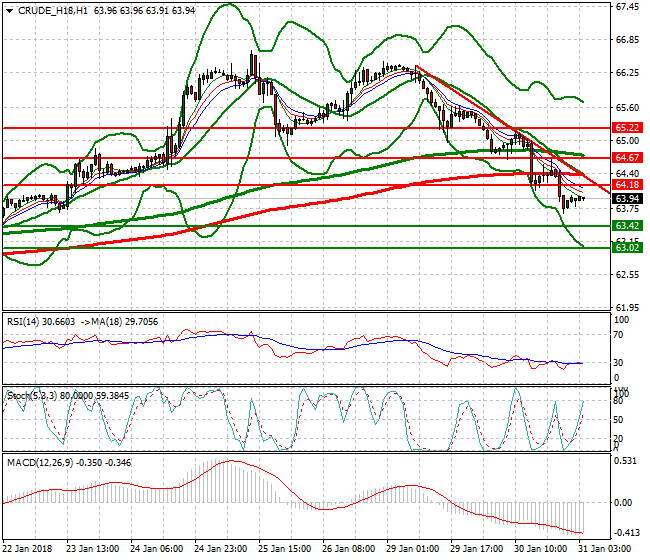This screenshot has width=650, height=560.
Task: Open the chart dropdown triangle beside CRUDE_H18
Action: click(10, 11)
